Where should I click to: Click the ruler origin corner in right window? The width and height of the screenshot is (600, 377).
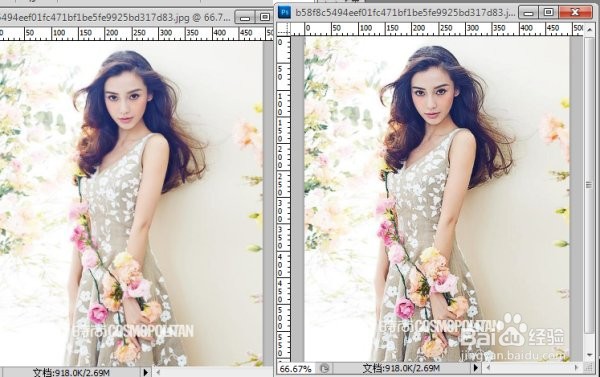click(x=283, y=29)
